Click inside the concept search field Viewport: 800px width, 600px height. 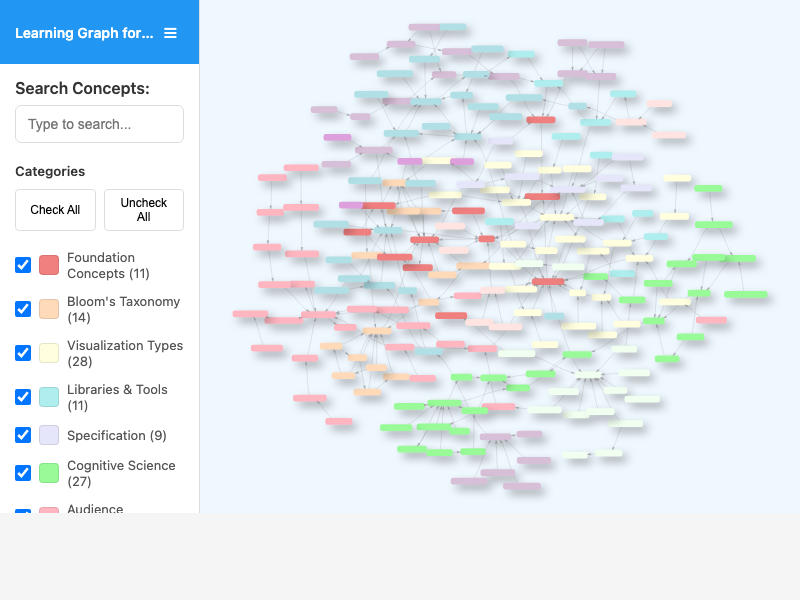(99, 124)
